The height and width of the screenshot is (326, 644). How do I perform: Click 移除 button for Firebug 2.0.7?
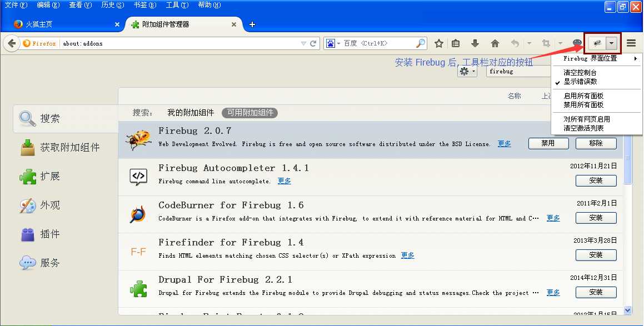coord(596,143)
